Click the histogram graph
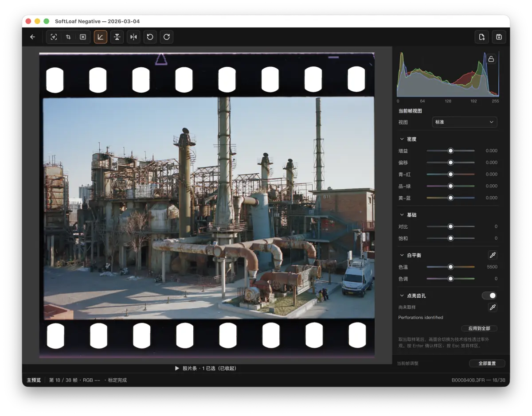Viewport: 532px width, 416px height. pos(448,74)
